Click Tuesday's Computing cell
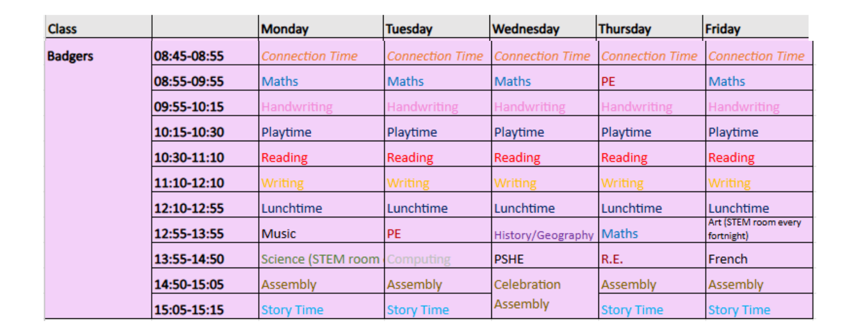 pos(437,255)
